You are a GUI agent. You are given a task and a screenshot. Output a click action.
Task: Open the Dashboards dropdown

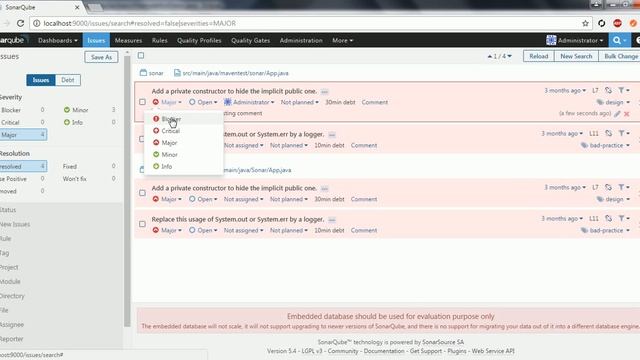pos(58,40)
